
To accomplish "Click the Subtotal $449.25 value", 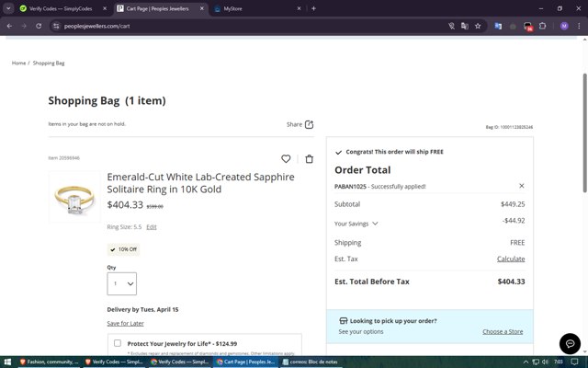I will click(x=513, y=204).
